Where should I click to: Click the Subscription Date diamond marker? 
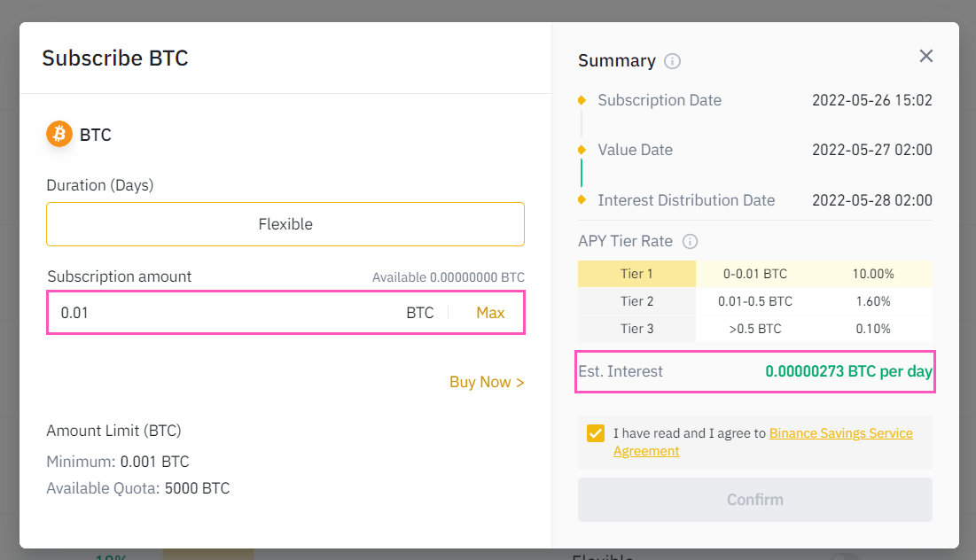(x=582, y=100)
